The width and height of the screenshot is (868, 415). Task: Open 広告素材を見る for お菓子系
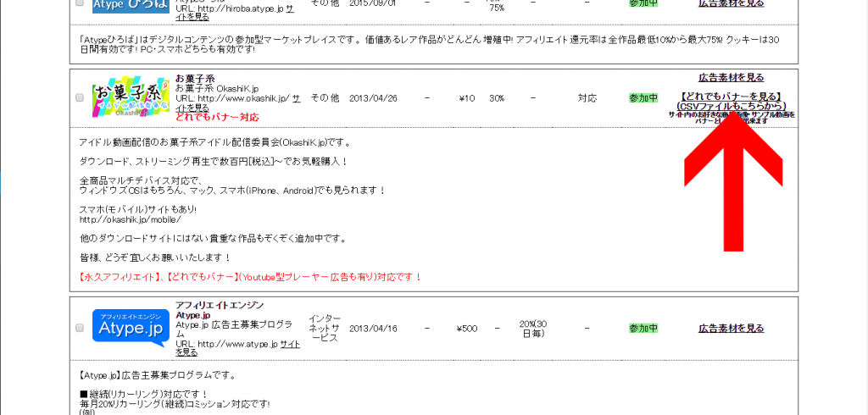click(x=731, y=78)
